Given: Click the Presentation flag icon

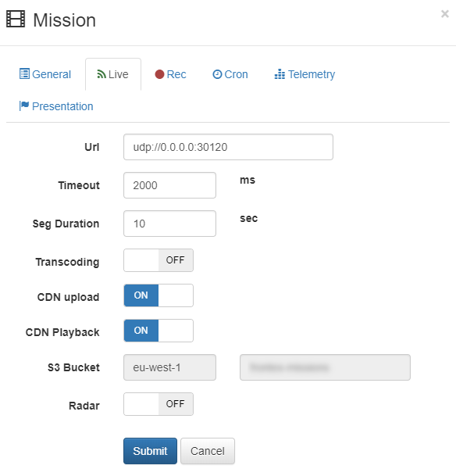Looking at the screenshot, I should click(24, 106).
